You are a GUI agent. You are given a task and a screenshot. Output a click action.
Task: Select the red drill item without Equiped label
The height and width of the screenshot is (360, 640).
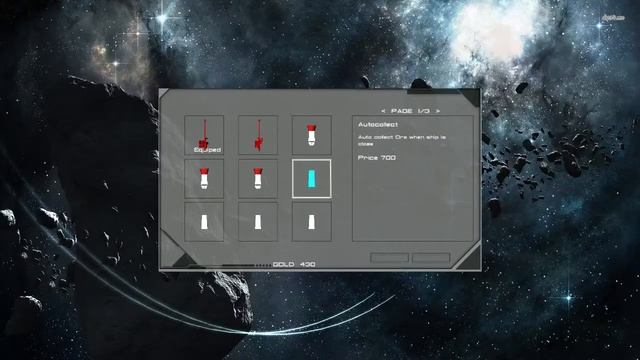258,135
